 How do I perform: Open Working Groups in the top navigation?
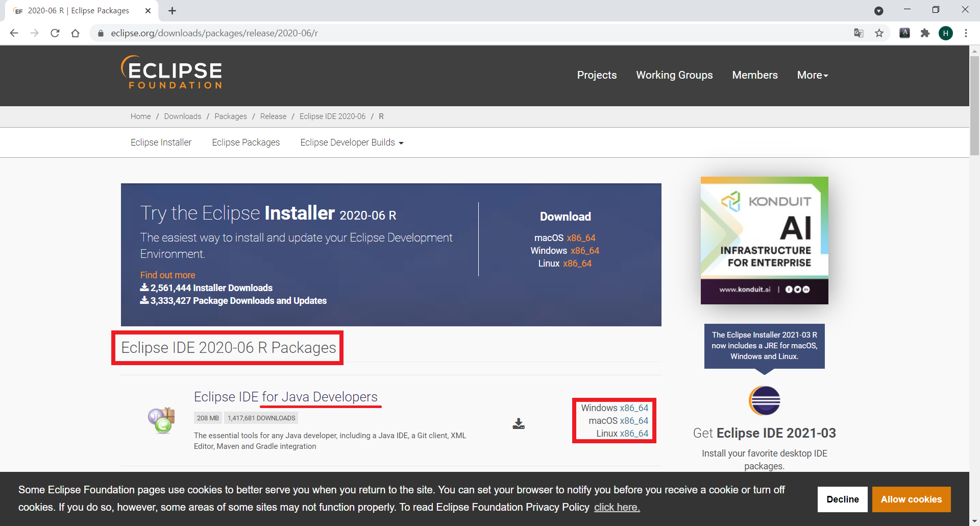(x=674, y=75)
